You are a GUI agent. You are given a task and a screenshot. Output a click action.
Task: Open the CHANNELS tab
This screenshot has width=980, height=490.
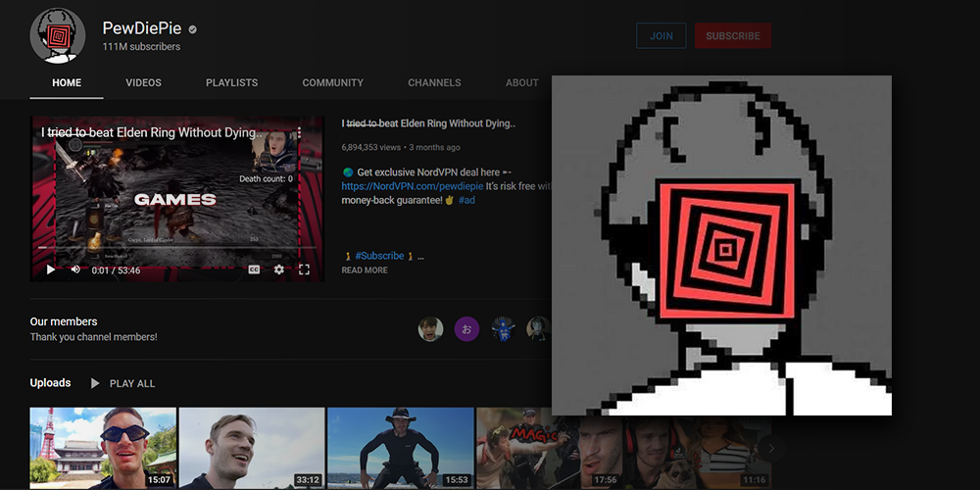[x=434, y=82]
